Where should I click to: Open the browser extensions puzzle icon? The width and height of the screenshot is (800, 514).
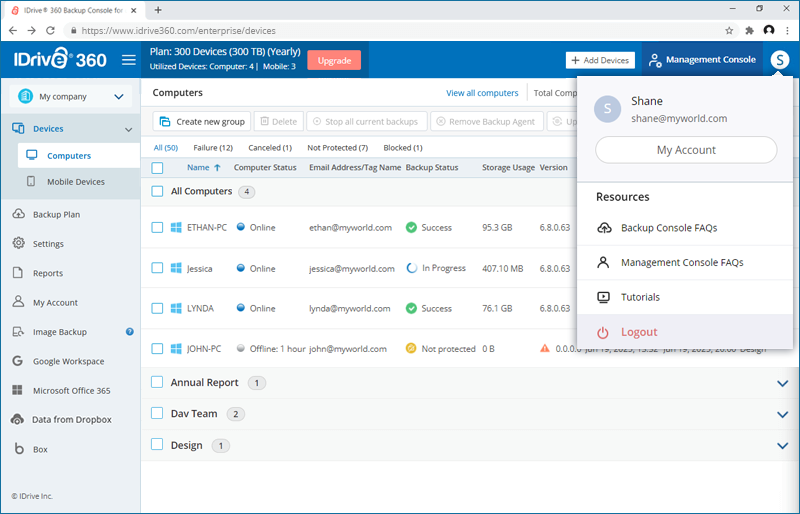click(749, 31)
